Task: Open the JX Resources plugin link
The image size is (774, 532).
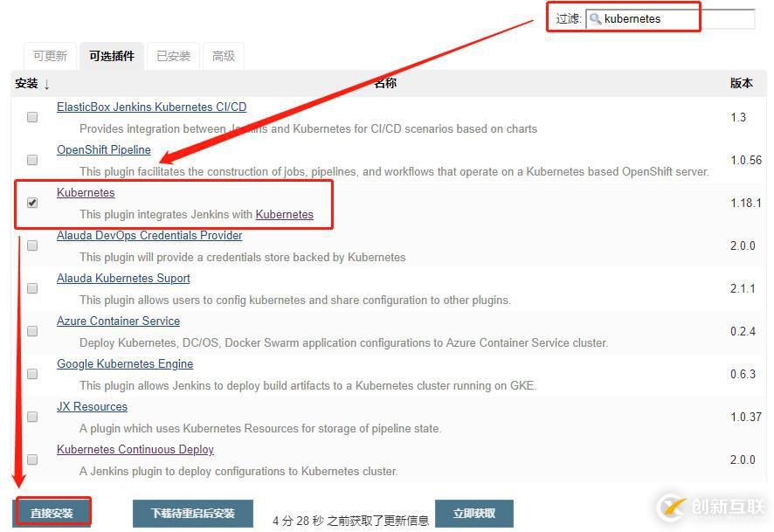Action: click(92, 406)
